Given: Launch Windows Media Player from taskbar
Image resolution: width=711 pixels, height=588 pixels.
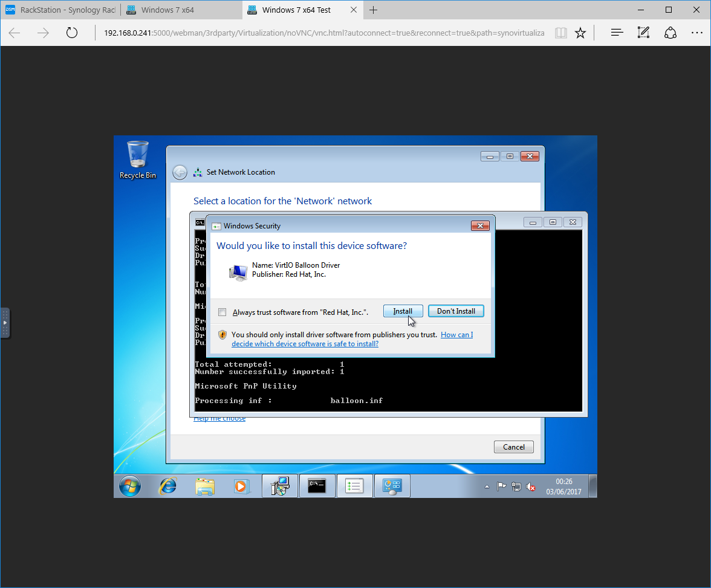Looking at the screenshot, I should (241, 486).
